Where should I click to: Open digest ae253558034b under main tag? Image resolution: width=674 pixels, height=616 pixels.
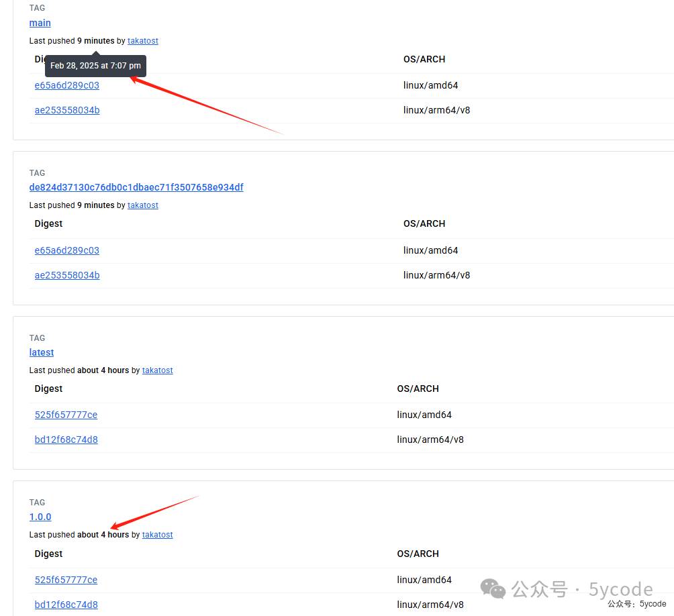[67, 111]
